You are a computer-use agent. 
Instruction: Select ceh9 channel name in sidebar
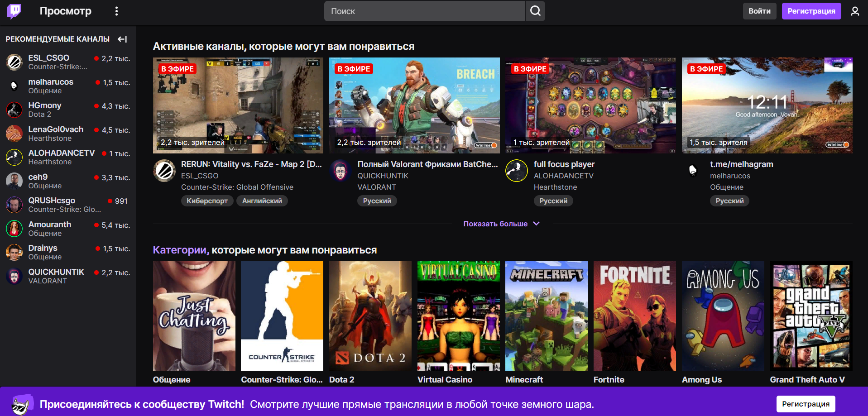tap(38, 177)
